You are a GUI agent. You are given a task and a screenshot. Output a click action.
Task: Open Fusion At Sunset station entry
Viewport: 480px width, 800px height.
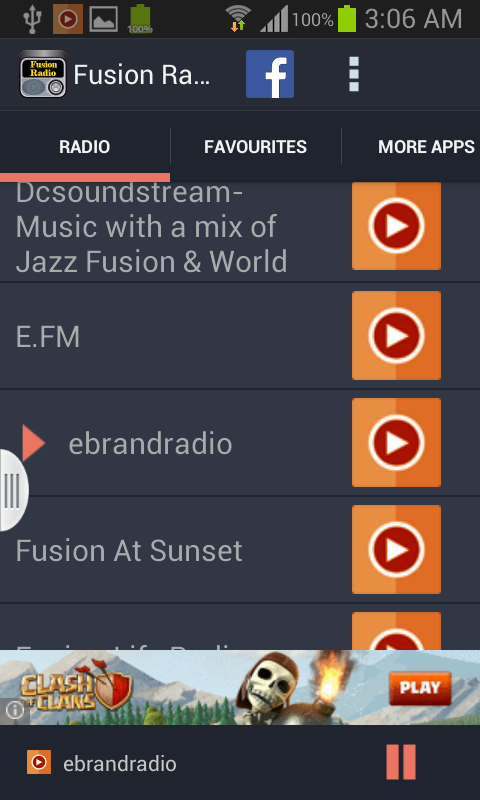(x=175, y=550)
